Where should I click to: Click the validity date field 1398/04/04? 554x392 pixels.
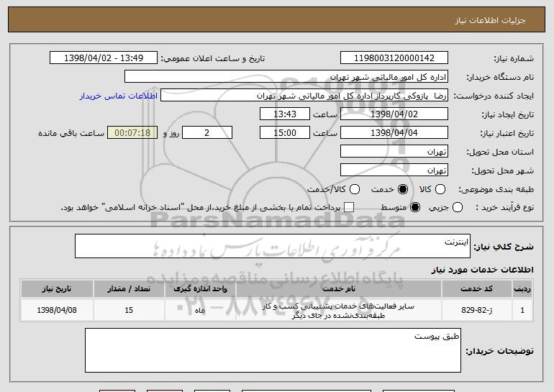(x=394, y=133)
